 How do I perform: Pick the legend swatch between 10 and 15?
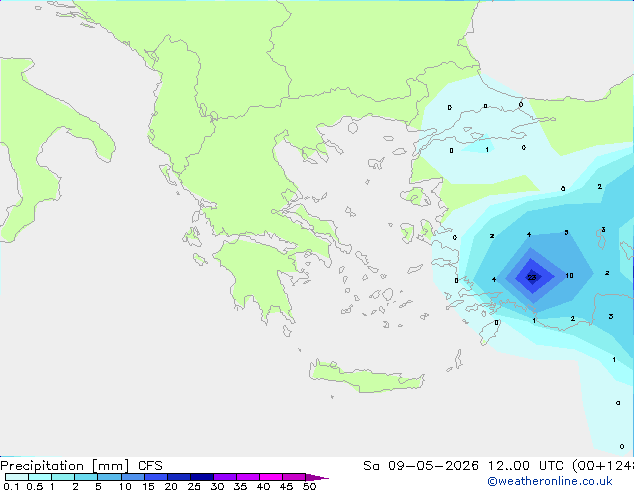click(x=133, y=477)
